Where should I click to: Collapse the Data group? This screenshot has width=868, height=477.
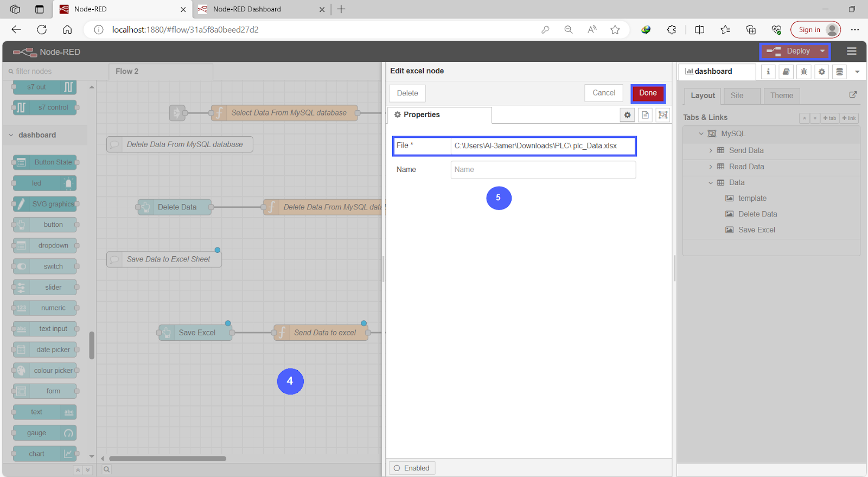click(711, 183)
